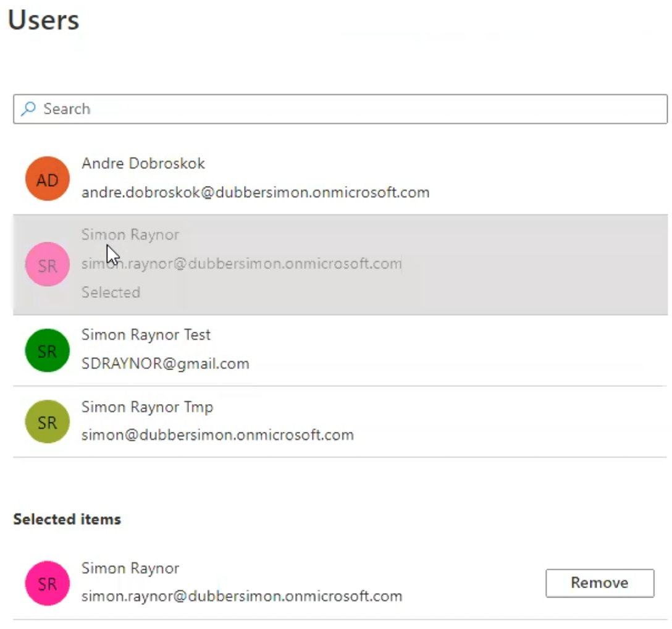Click the Selected items section header
The image size is (672, 629).
coord(67,519)
